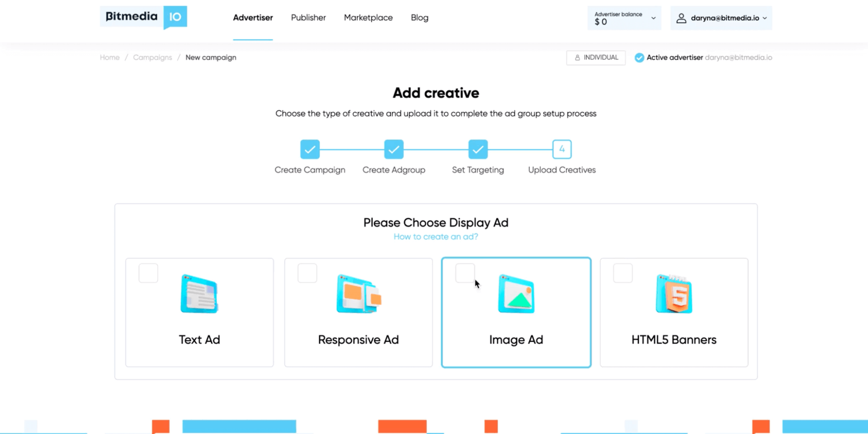Click the Set Targeting step checkmark
This screenshot has width=868, height=434.
(x=478, y=149)
